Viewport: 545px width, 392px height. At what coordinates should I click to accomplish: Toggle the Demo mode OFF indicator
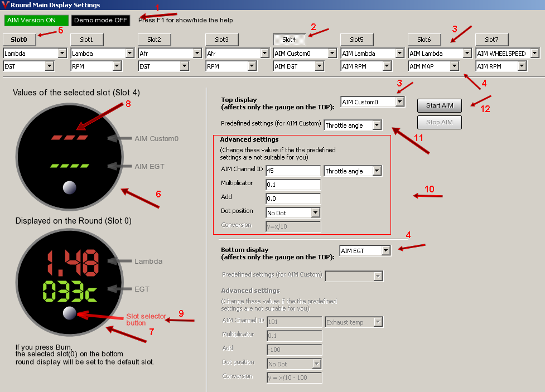point(101,20)
